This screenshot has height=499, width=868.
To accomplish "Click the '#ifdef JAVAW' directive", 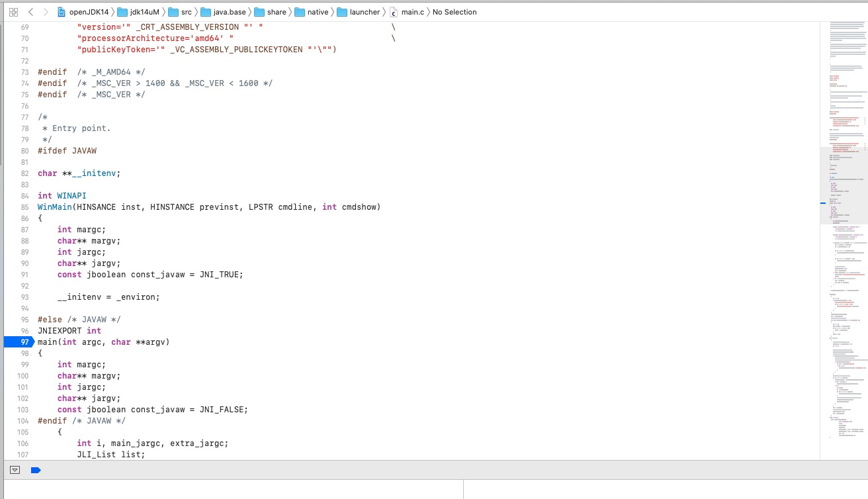I will (67, 151).
